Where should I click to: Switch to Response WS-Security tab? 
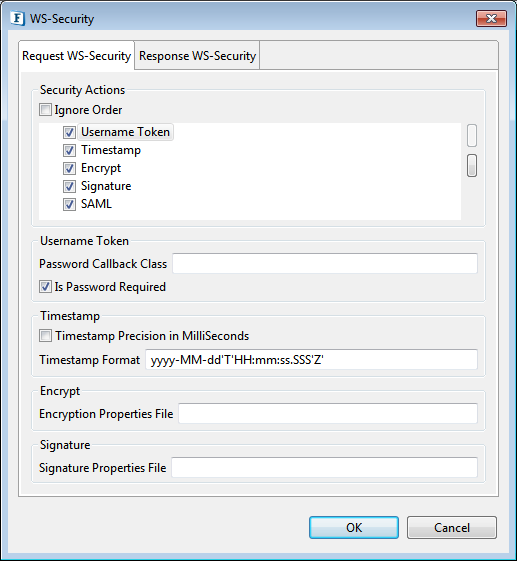(197, 56)
